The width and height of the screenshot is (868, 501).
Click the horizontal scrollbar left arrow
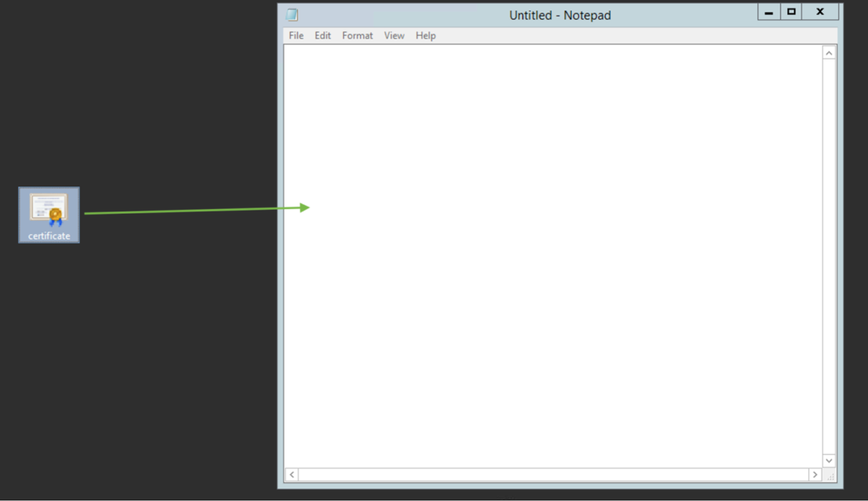point(291,474)
